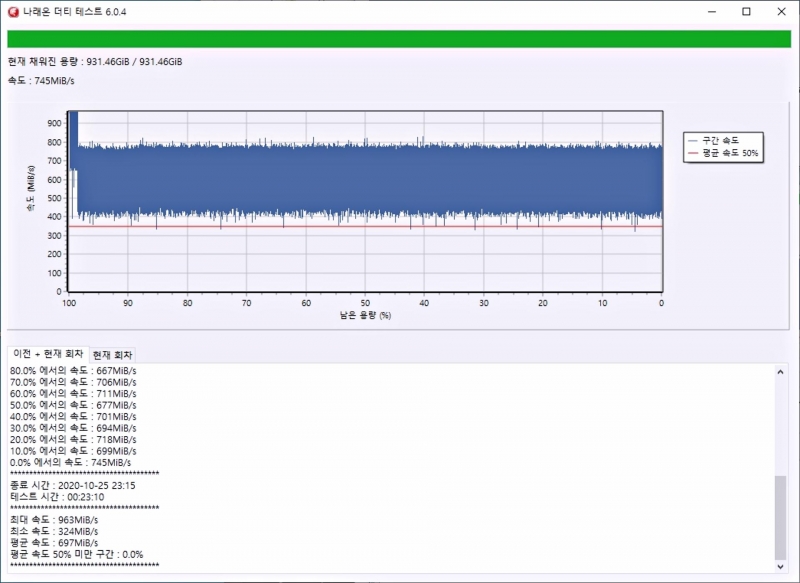
Task: Select log line '40.0% 에서의 속도 : 701MiB/s'
Action: 73,417
